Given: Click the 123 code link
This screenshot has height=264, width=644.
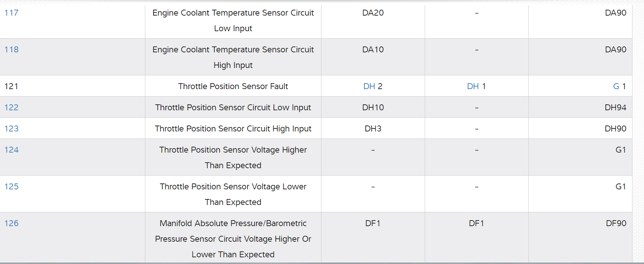Looking at the screenshot, I should point(12,129).
